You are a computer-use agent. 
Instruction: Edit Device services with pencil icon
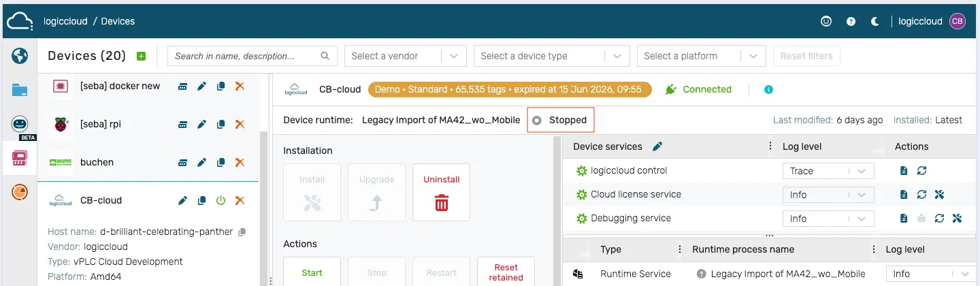pos(657,146)
